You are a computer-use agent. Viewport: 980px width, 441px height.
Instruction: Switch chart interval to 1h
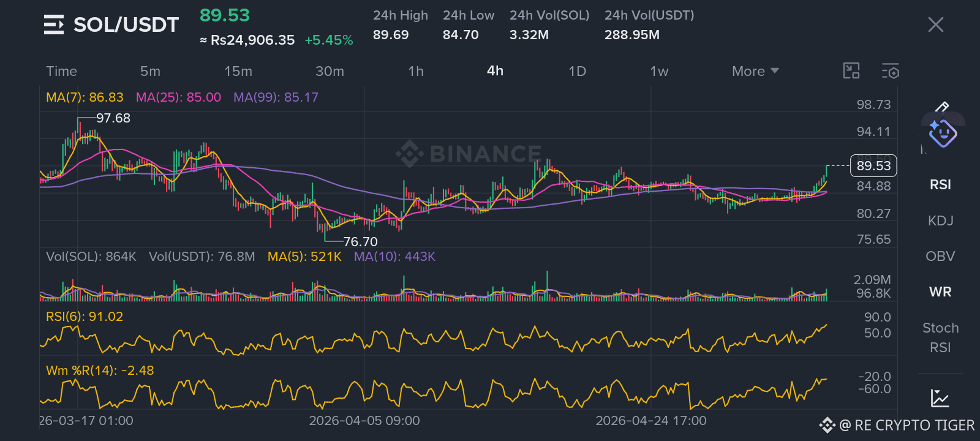(416, 71)
